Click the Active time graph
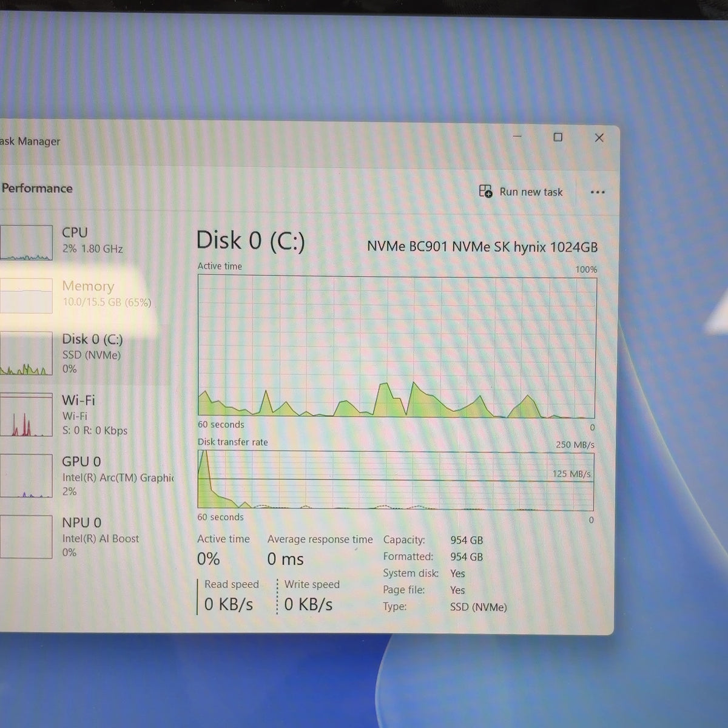Screen dimensions: 728x728 397,348
